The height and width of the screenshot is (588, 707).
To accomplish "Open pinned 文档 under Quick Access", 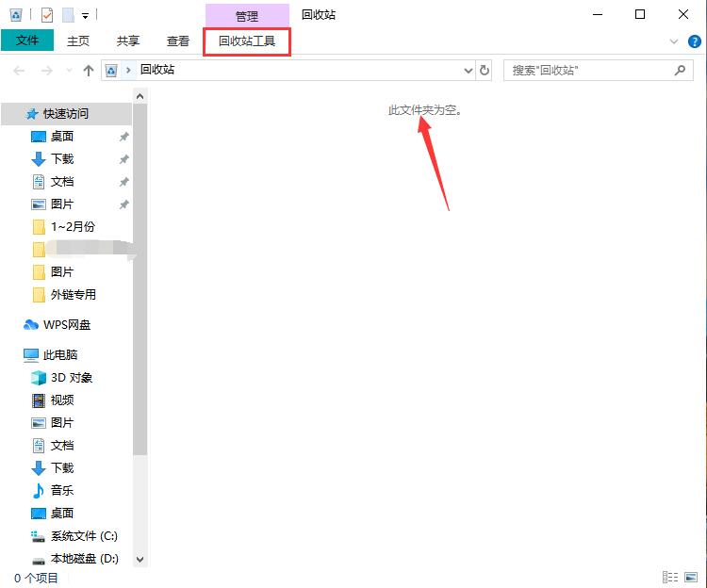I will (x=62, y=182).
